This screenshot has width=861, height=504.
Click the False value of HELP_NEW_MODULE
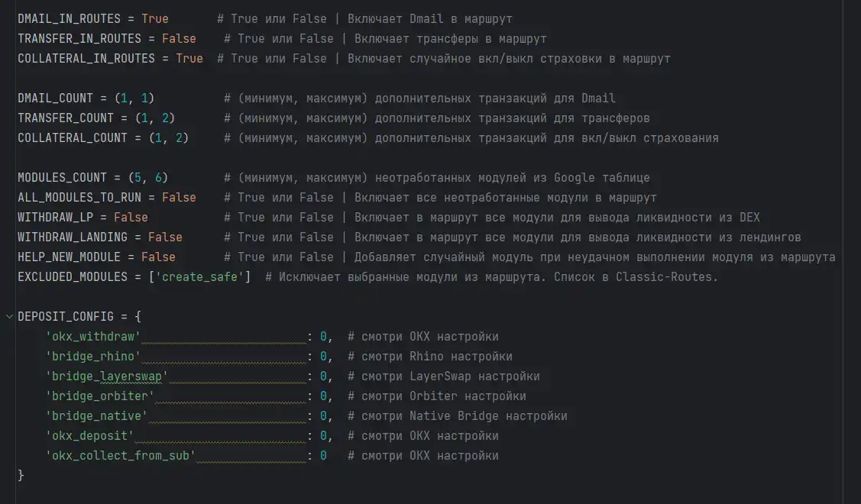(158, 257)
